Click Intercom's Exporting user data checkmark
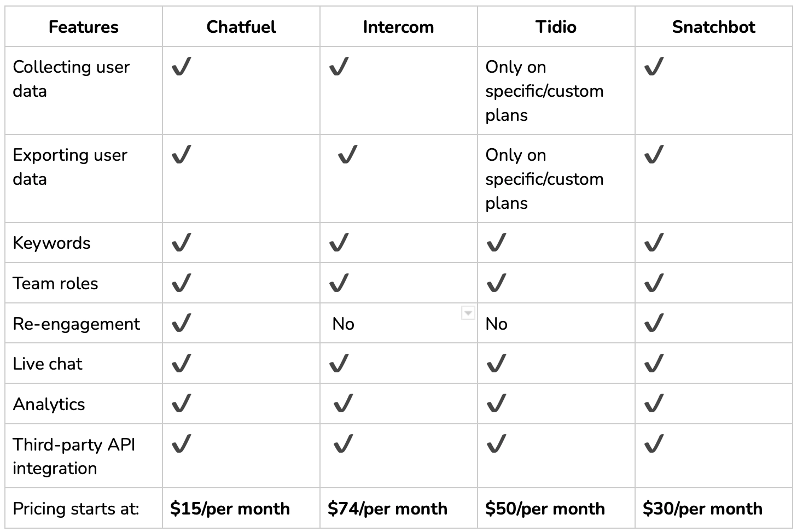The height and width of the screenshot is (532, 797). pyautogui.click(x=347, y=155)
